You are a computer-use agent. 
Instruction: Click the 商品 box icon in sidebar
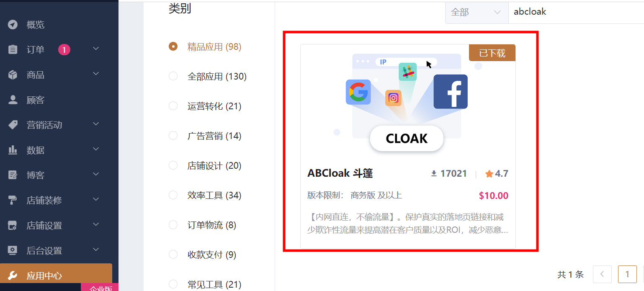click(13, 75)
